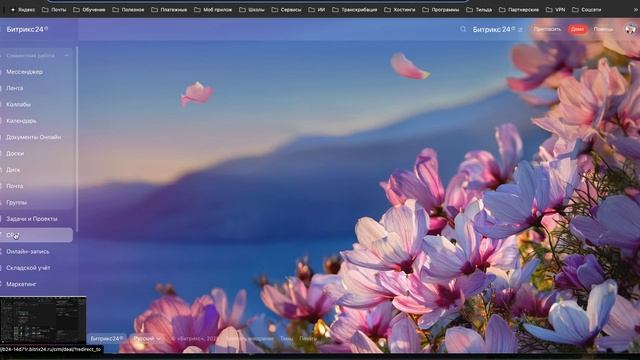The height and width of the screenshot is (360, 640).
Task: Open Онлайн-запись in the sidebar
Action: 28,251
